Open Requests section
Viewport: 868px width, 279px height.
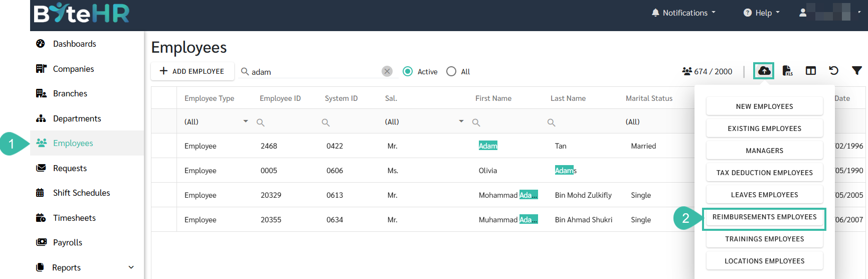tap(70, 168)
